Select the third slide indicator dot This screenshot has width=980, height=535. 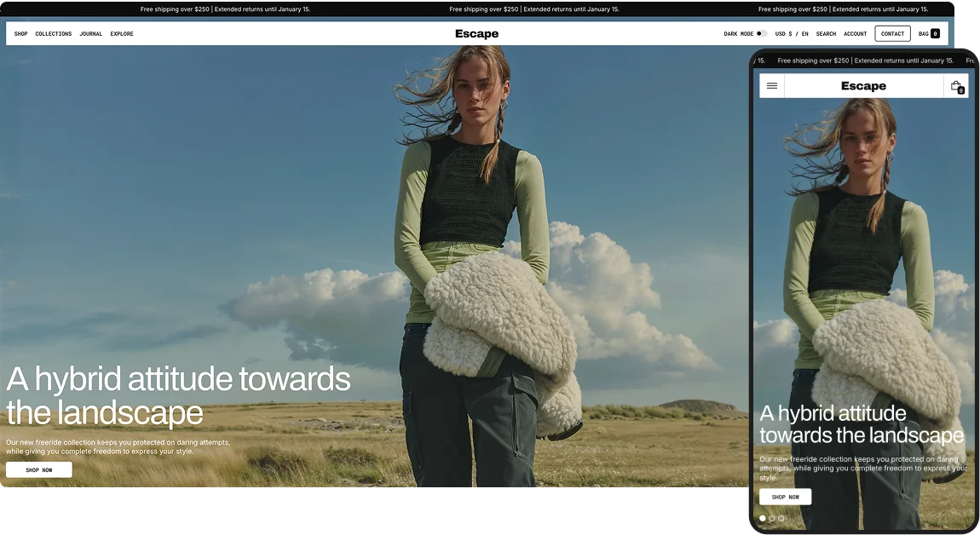[x=781, y=518]
